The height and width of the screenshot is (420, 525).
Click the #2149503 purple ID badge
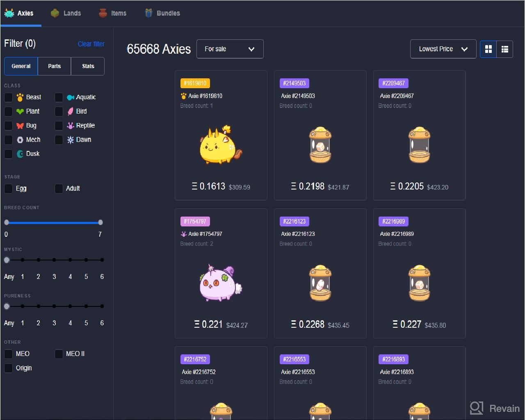[294, 83]
